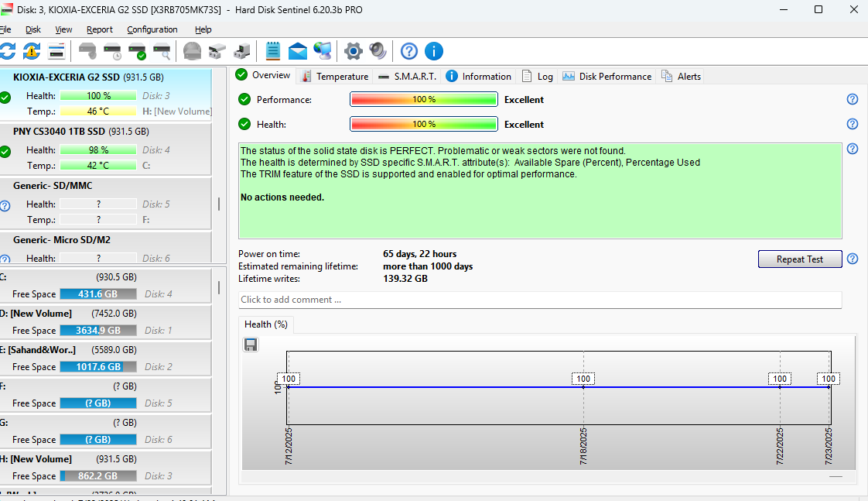Switch to the Log tab
The height and width of the screenshot is (501, 868).
(538, 77)
